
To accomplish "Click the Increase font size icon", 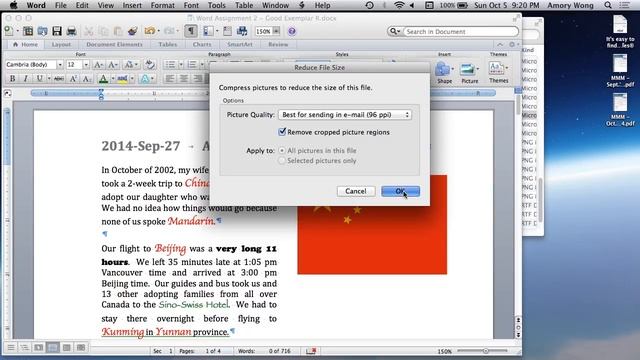I will 98,64.
